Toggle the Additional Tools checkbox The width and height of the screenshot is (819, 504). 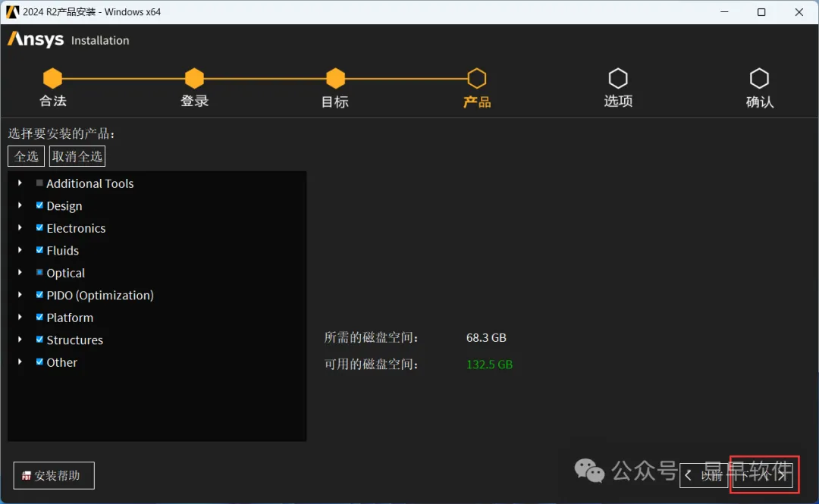point(39,183)
